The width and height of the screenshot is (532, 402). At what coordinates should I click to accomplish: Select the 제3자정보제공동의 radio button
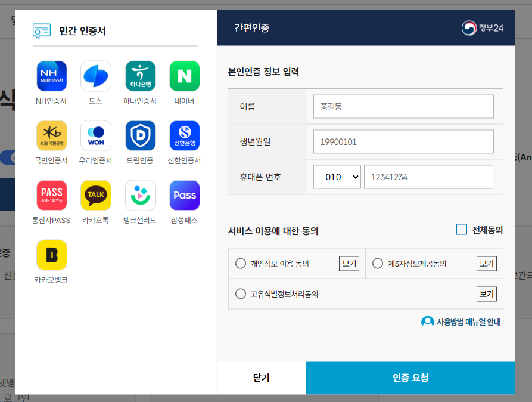pos(378,264)
